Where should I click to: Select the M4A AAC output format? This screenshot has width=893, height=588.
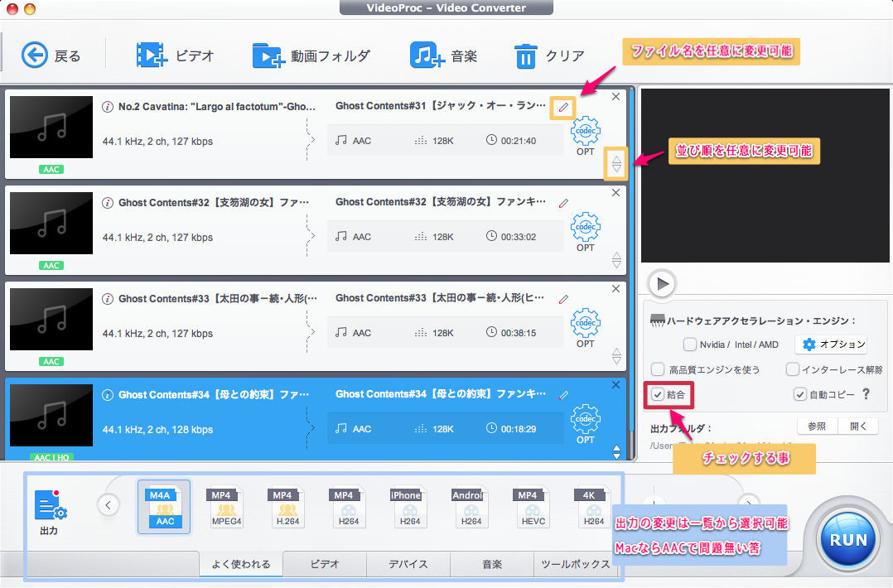(165, 507)
